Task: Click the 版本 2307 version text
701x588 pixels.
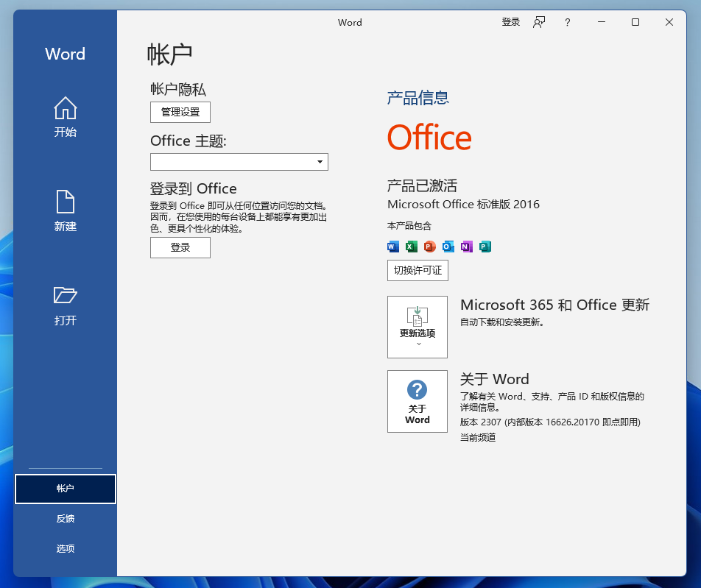Action: pos(550,422)
